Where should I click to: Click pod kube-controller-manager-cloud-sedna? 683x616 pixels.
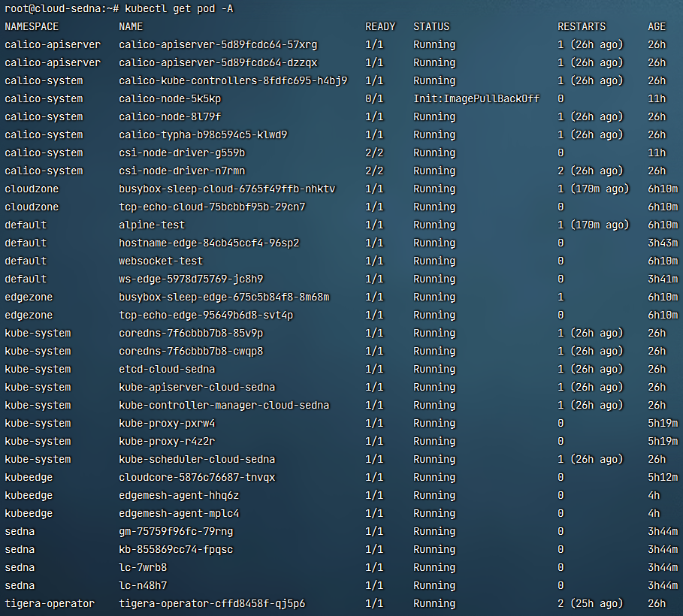[224, 405]
